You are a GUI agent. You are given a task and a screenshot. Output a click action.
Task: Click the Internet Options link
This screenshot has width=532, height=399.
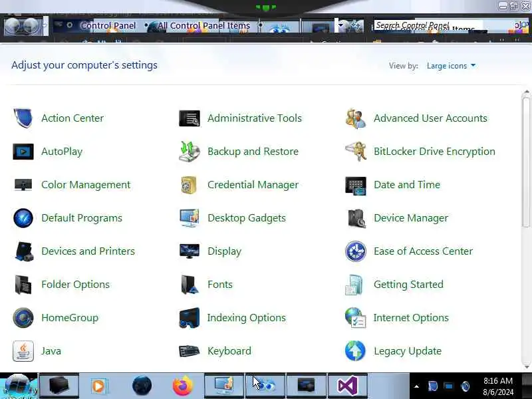(411, 318)
